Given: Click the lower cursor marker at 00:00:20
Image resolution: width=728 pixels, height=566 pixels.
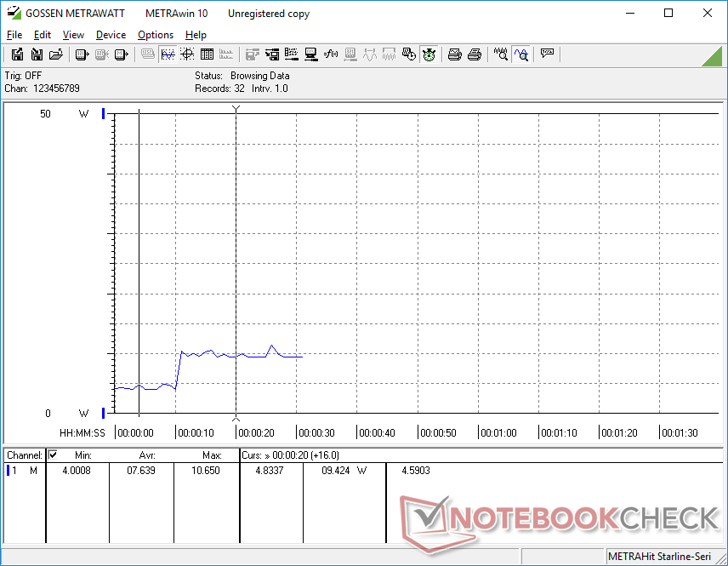Looking at the screenshot, I should click(x=236, y=418).
